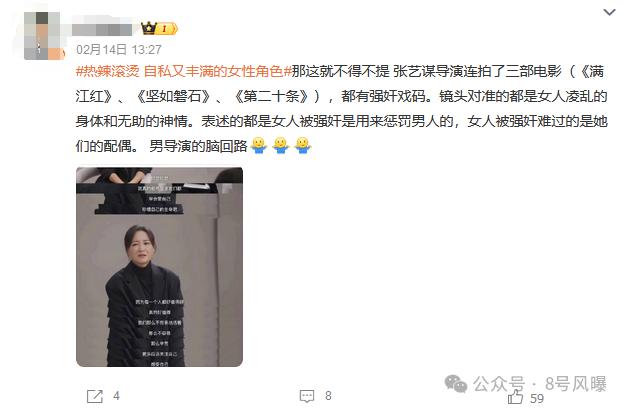The image size is (627, 409).
Task: Click the WeChat logo watermark
Action: pyautogui.click(x=456, y=383)
